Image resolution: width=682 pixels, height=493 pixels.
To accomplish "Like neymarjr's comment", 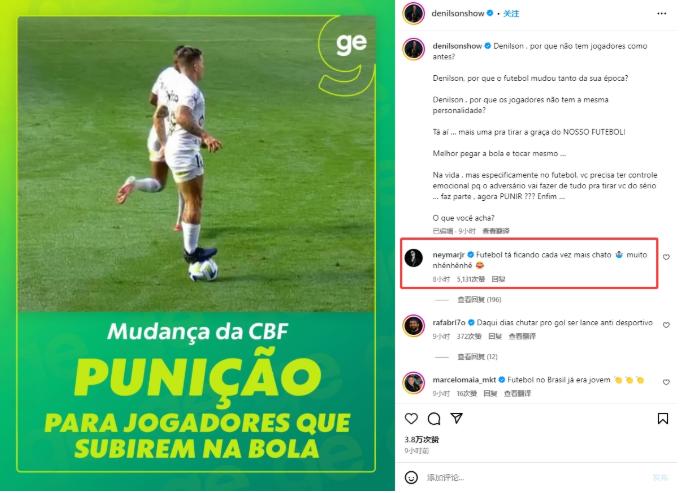I will coord(666,258).
